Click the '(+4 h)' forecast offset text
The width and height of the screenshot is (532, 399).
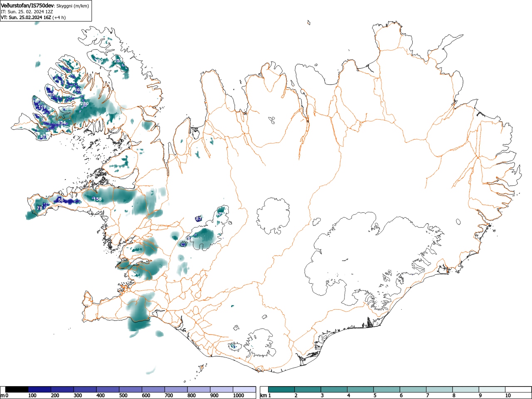click(x=59, y=17)
